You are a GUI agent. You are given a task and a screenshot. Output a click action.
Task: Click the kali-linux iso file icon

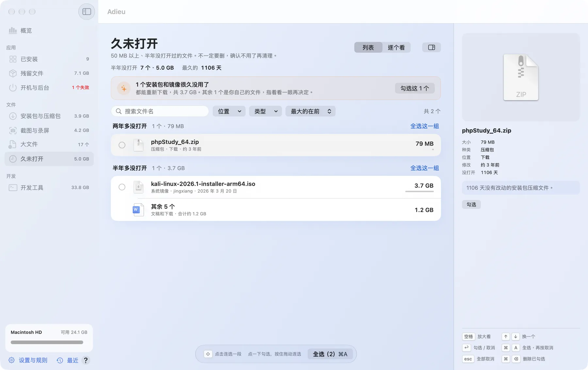pyautogui.click(x=139, y=187)
